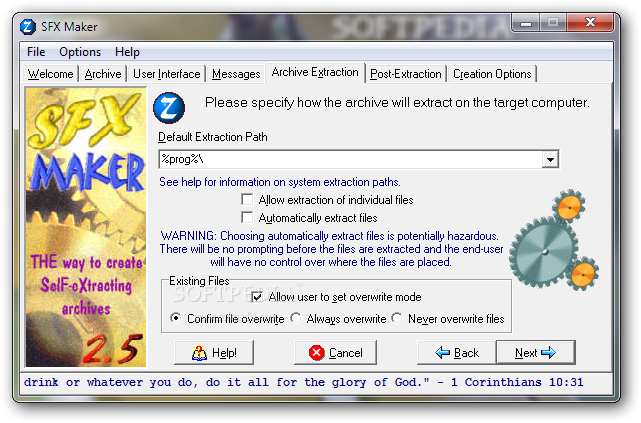
Task: Click the SFX Maker 2.5 banner image
Action: coord(86,227)
